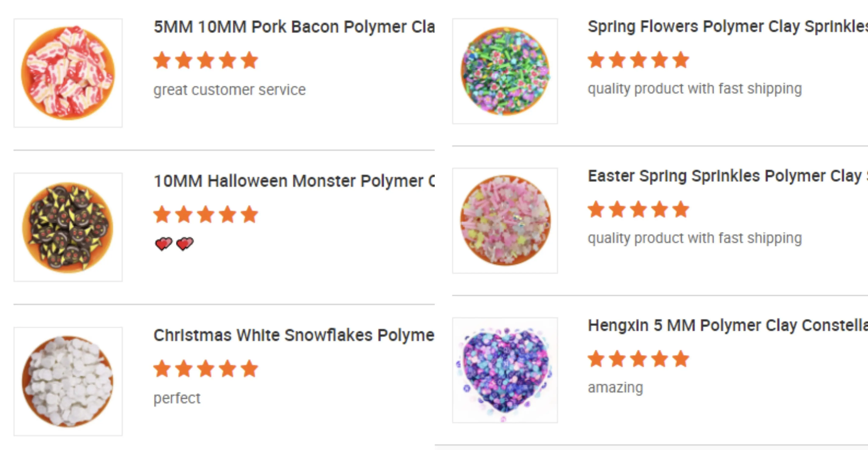This screenshot has height=450, width=868.
Task: Click the spring flowers sprinkles thumbnail
Action: 505,71
